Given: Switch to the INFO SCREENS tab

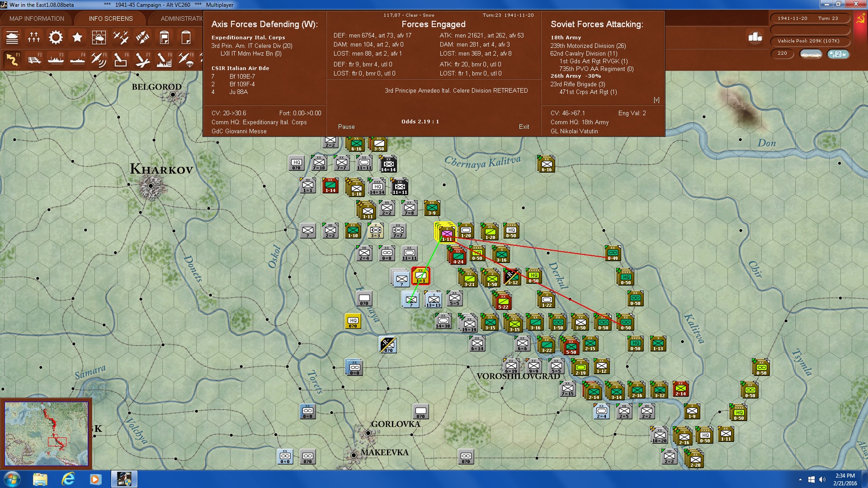Looking at the screenshot, I should coord(111,19).
